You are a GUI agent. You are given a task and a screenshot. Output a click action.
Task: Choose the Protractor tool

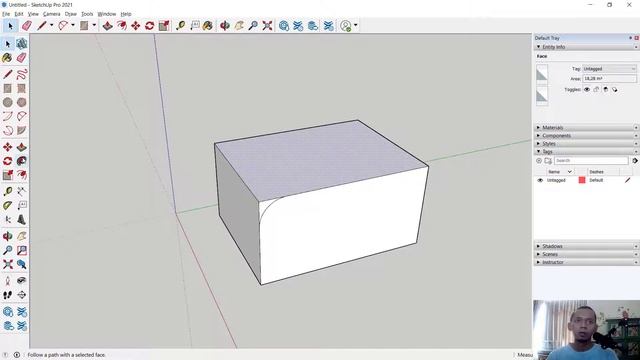[7, 205]
